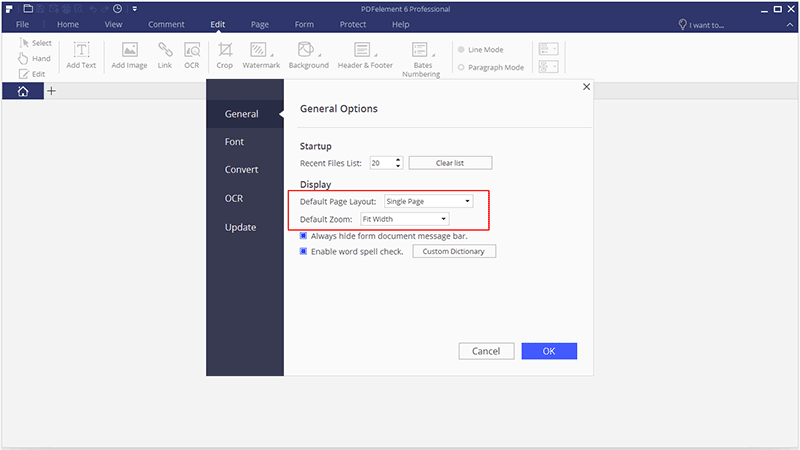Switch to the View ribbon tab
This screenshot has height=450, width=800.
tap(113, 24)
